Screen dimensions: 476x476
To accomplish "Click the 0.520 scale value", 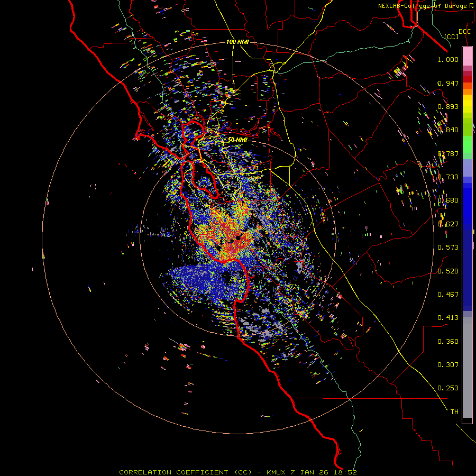I will (x=448, y=271).
